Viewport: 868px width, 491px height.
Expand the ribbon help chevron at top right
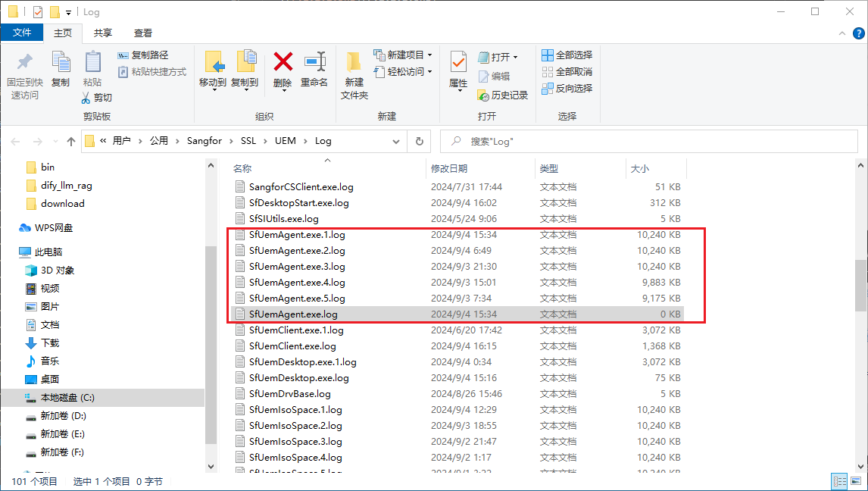pyautogui.click(x=841, y=33)
